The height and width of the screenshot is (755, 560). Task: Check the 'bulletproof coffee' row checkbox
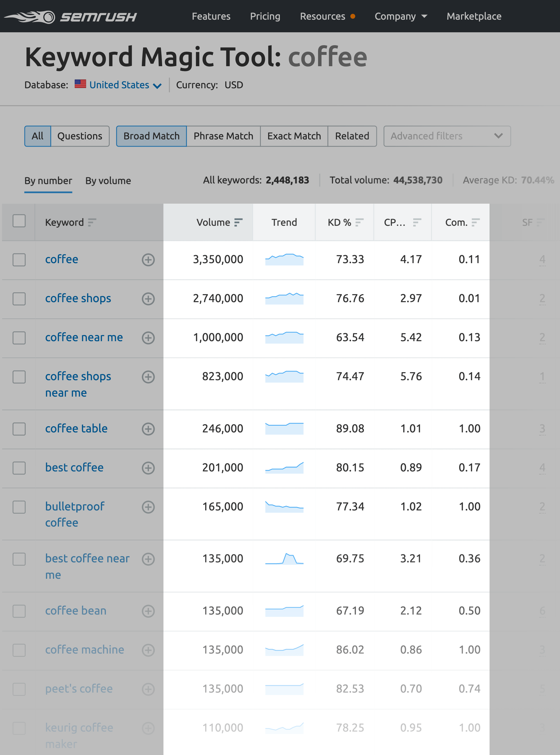click(x=19, y=507)
